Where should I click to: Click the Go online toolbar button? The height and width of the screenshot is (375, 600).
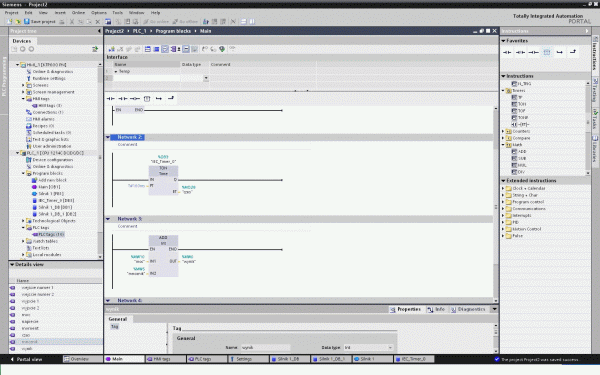(156, 22)
